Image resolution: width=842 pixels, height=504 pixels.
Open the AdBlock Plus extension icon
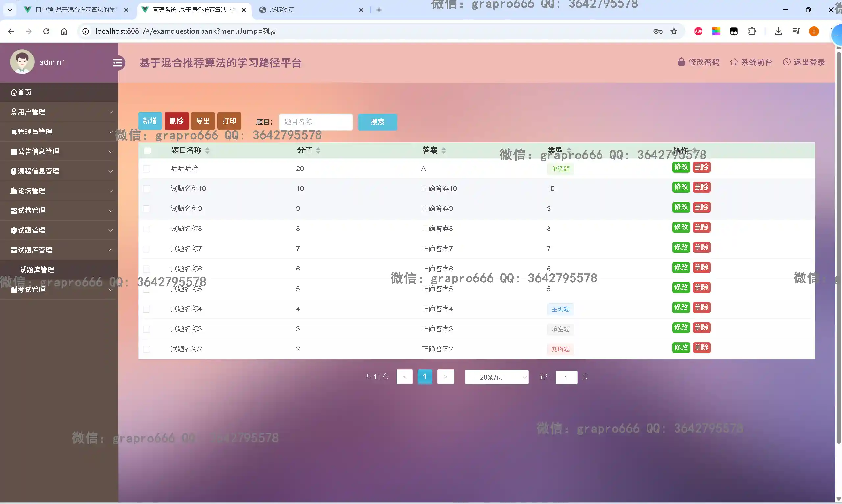(698, 31)
